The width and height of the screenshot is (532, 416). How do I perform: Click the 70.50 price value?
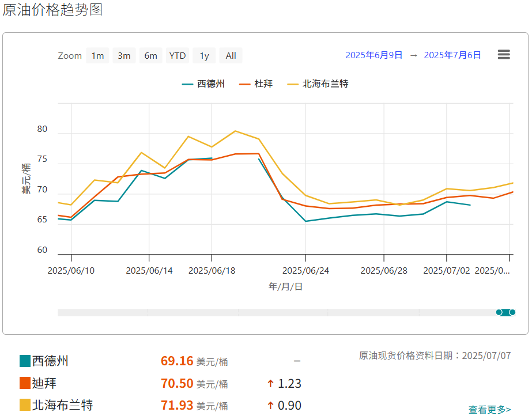coord(177,383)
